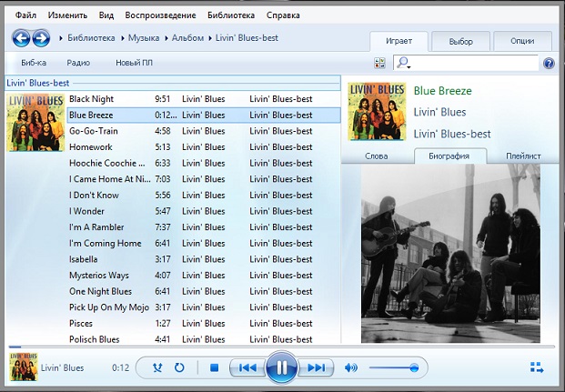This screenshot has width=565, height=392.
Task: Click the Радио button
Action: [78, 63]
